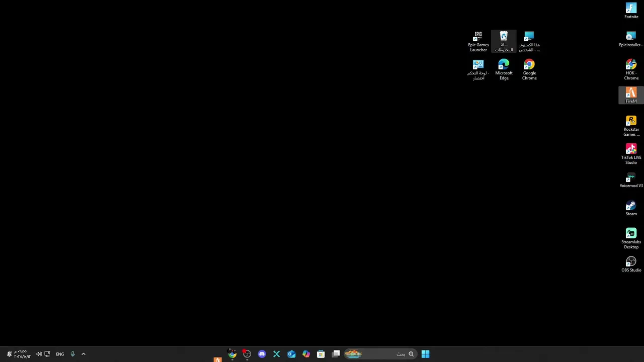Switch the ENG input language indicator
The height and width of the screenshot is (362, 644).
click(x=60, y=354)
